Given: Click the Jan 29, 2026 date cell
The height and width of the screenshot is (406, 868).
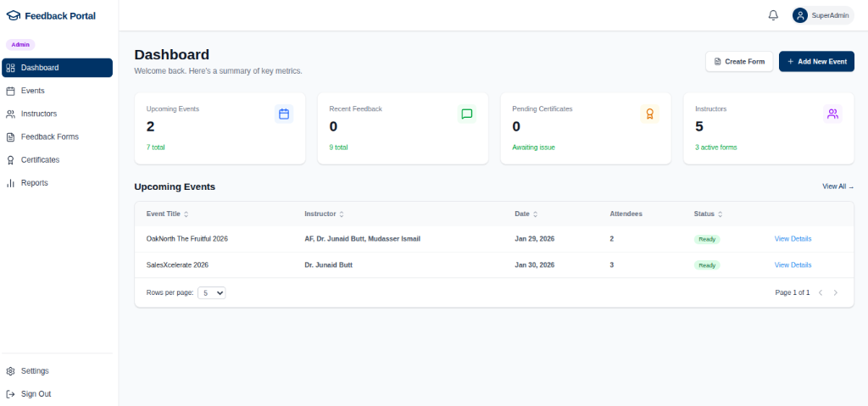Looking at the screenshot, I should tap(535, 239).
